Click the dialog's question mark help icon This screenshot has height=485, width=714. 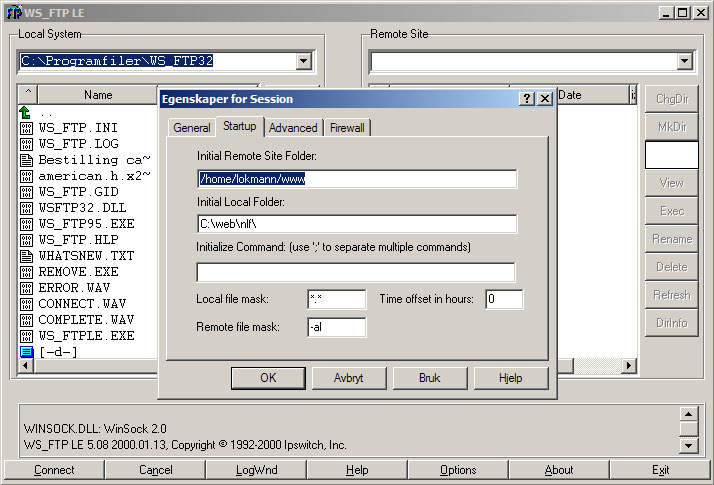click(x=527, y=99)
